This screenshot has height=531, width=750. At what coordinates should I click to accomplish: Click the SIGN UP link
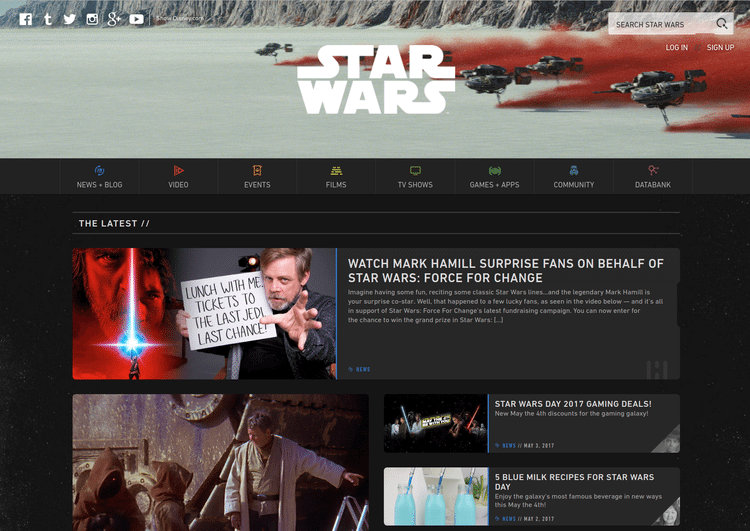coord(720,47)
